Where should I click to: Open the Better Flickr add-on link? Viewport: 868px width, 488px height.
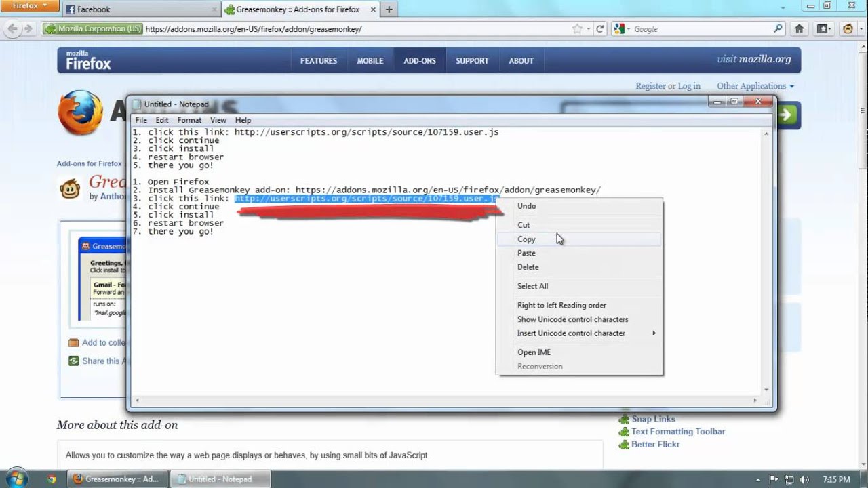point(655,445)
